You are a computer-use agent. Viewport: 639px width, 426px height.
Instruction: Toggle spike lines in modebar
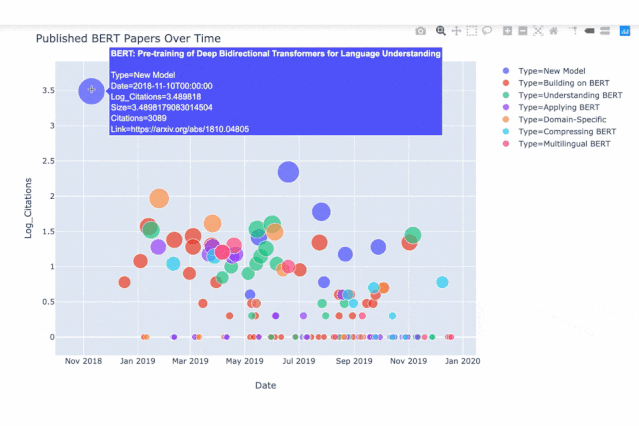point(574,31)
